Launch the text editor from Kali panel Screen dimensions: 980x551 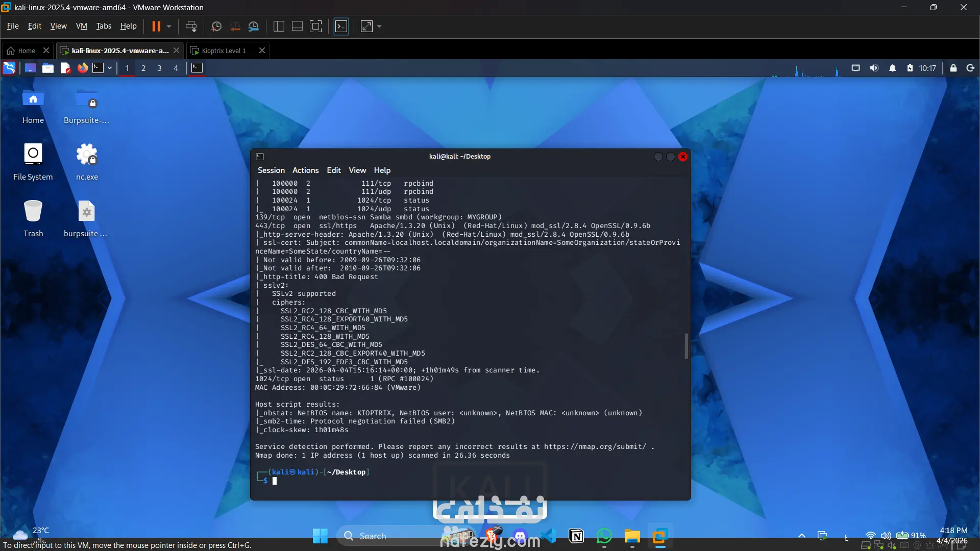click(65, 68)
